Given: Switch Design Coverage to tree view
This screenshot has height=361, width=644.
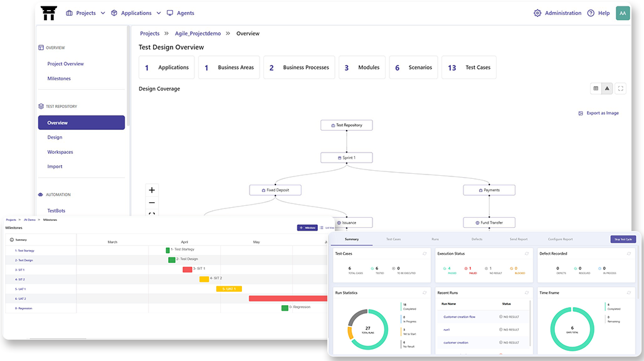Looking at the screenshot, I should pyautogui.click(x=607, y=89).
